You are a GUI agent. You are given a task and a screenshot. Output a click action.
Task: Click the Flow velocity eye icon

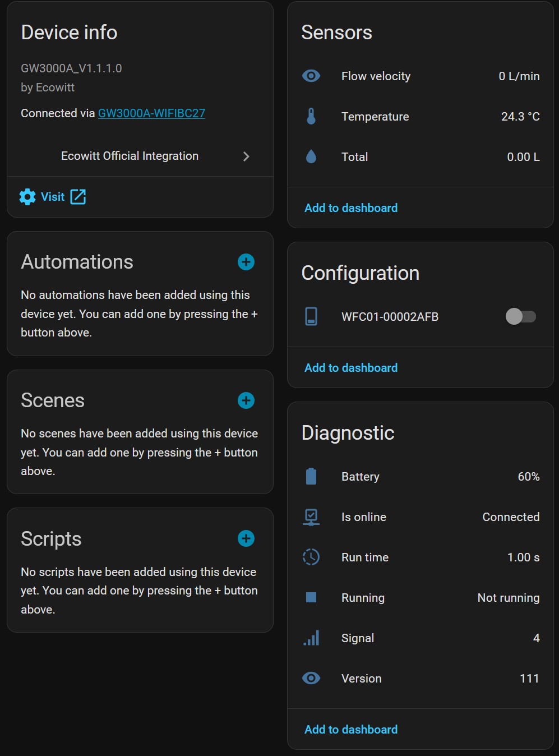coord(311,76)
